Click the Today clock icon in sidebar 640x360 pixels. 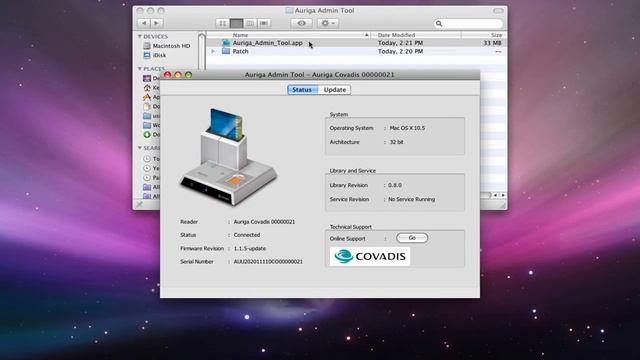pyautogui.click(x=147, y=159)
